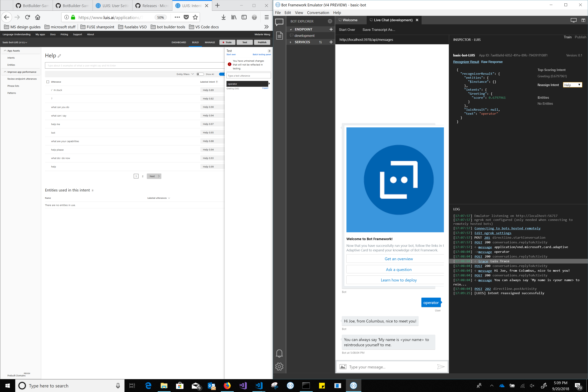588x392 pixels.
Task: Open the Reassign Intent dropdown showing Help
Action: (x=572, y=85)
